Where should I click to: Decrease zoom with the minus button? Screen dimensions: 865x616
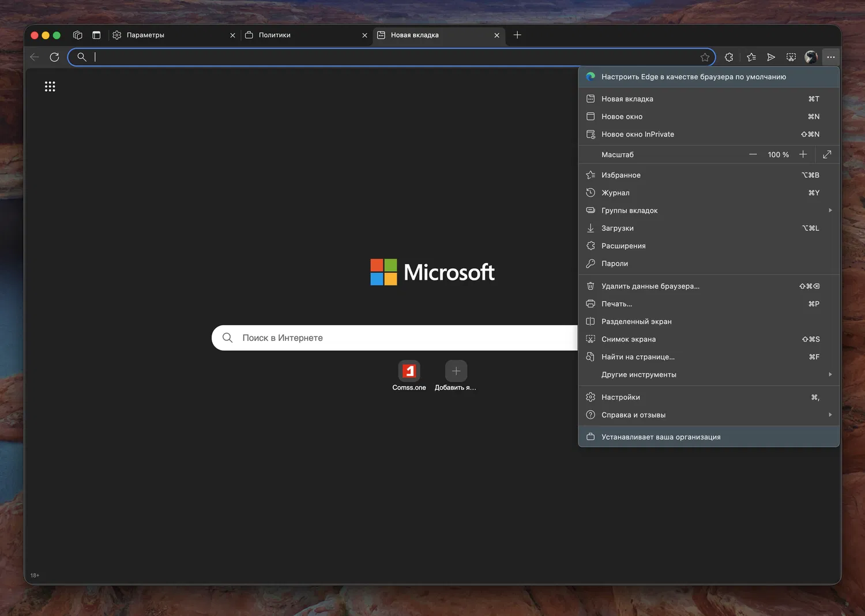[x=753, y=155]
